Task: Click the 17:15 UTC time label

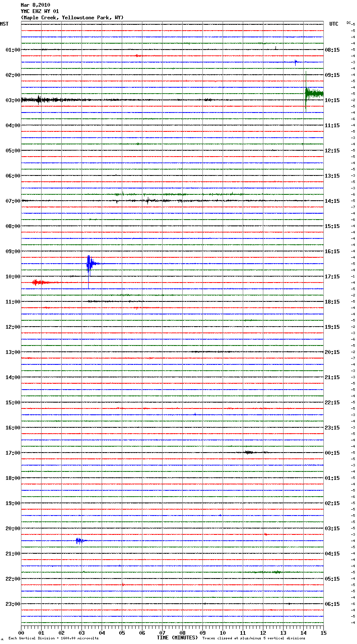Action: click(x=332, y=277)
